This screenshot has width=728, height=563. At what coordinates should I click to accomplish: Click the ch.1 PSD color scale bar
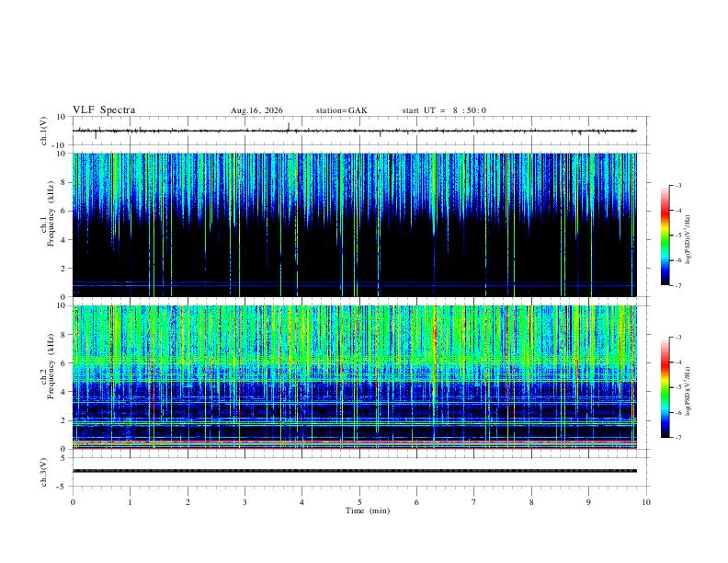[x=665, y=235]
